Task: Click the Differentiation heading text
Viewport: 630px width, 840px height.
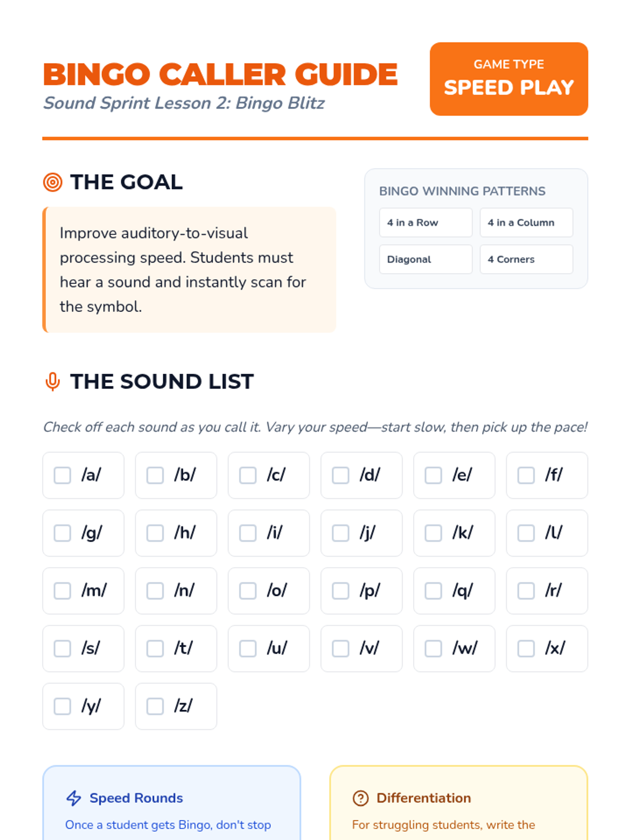Action: 424,798
